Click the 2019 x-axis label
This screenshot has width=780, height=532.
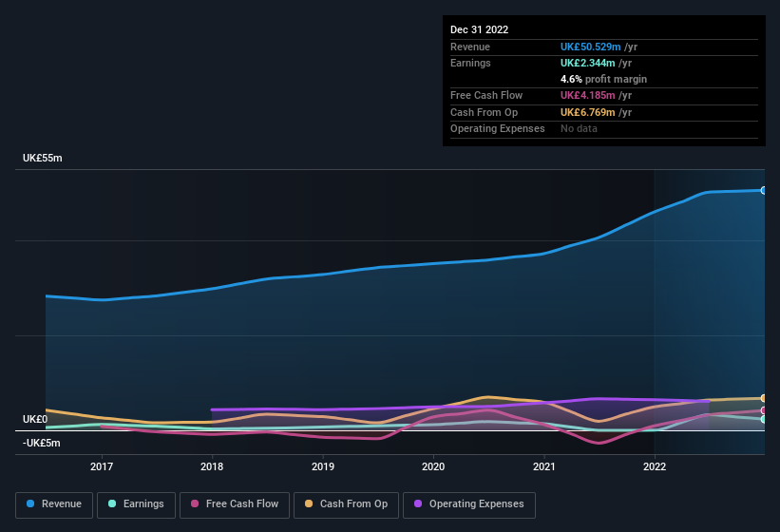pyautogui.click(x=323, y=466)
